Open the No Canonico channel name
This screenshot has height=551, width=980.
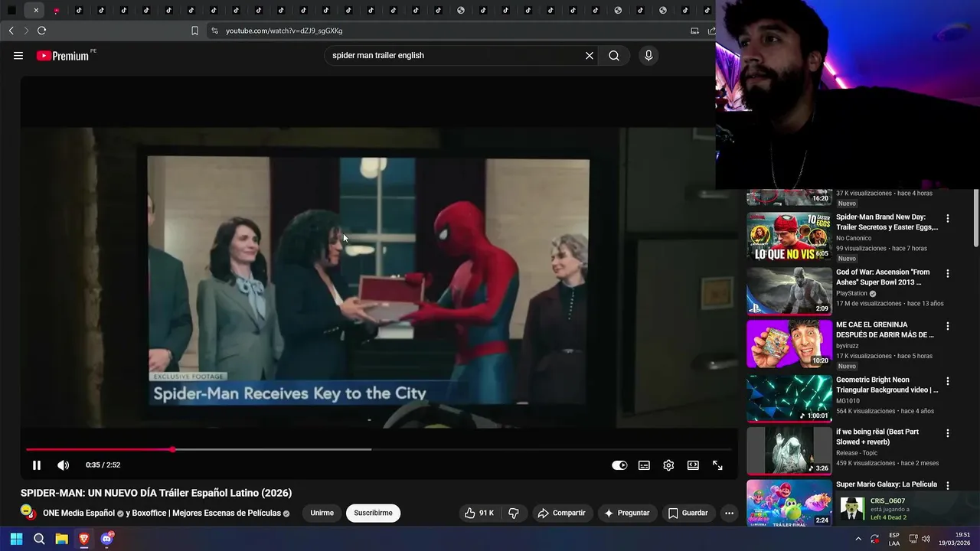[x=854, y=238]
